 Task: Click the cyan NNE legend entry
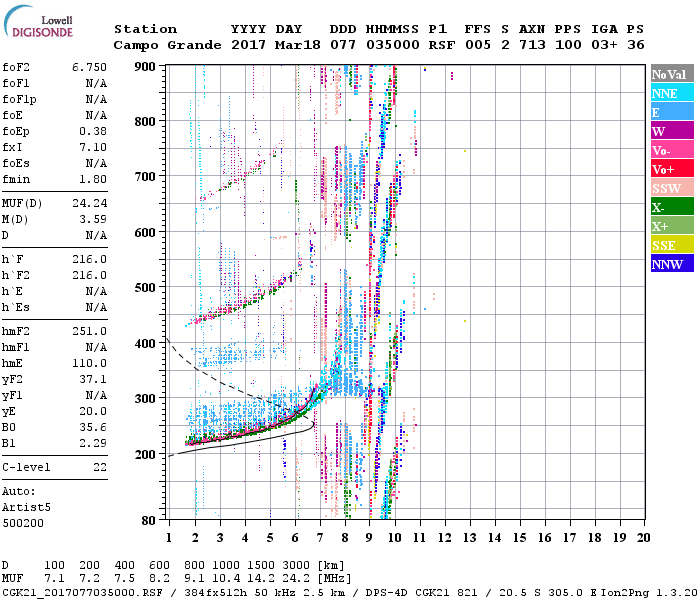point(671,93)
